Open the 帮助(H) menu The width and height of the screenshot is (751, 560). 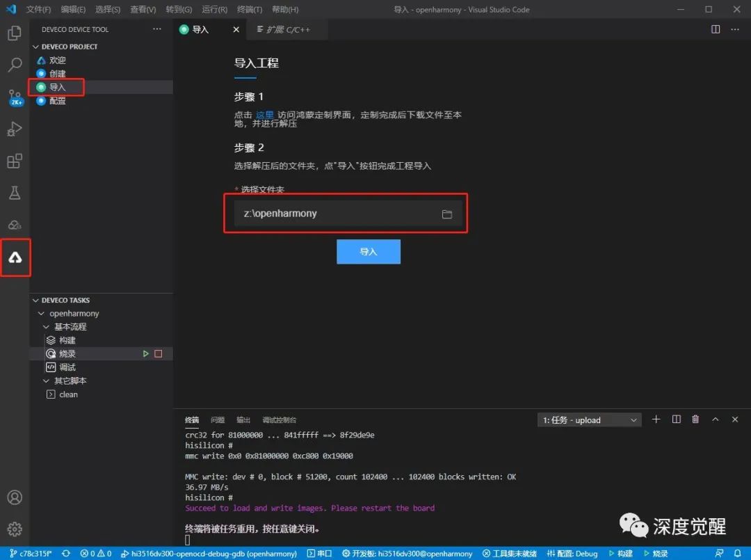(x=285, y=10)
